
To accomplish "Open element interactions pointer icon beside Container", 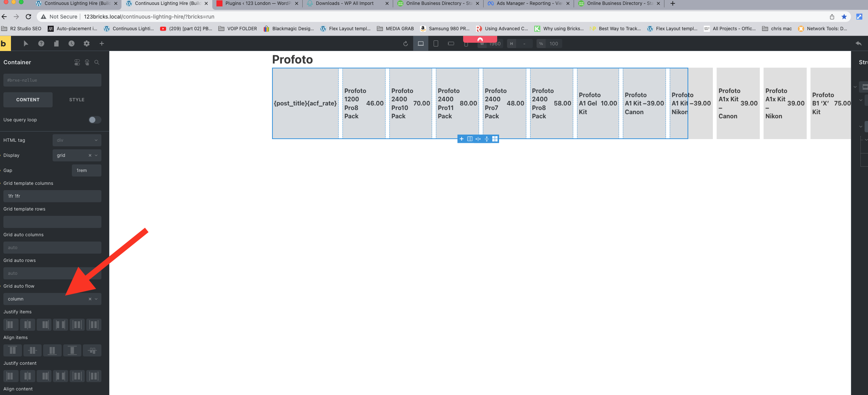I will tap(87, 62).
